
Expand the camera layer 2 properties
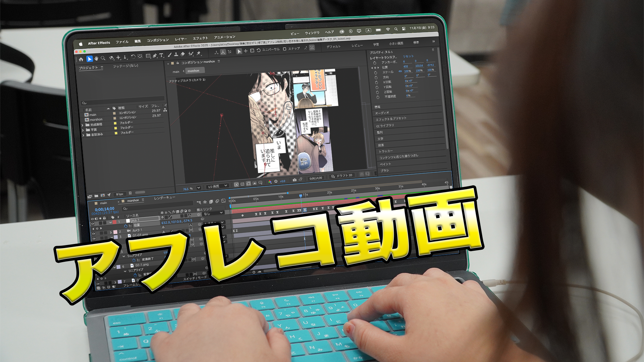coord(111,232)
